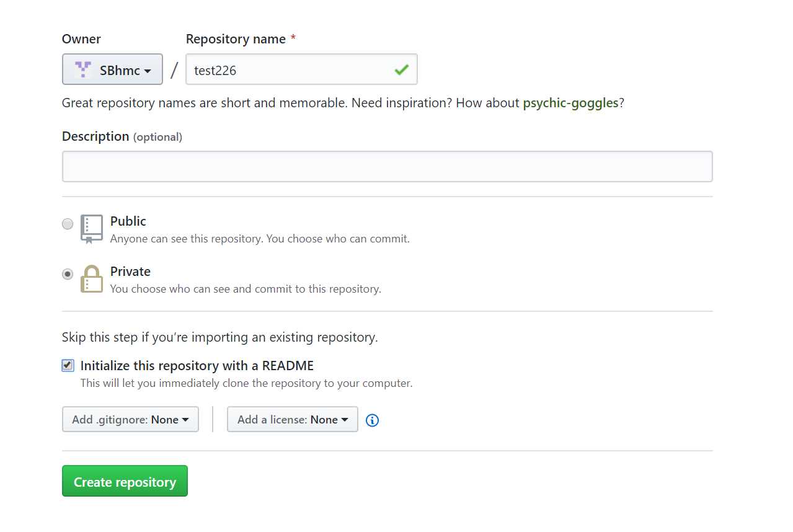Open the Add .gitignore dropdown
This screenshot has height=532, width=793.
coord(130,420)
